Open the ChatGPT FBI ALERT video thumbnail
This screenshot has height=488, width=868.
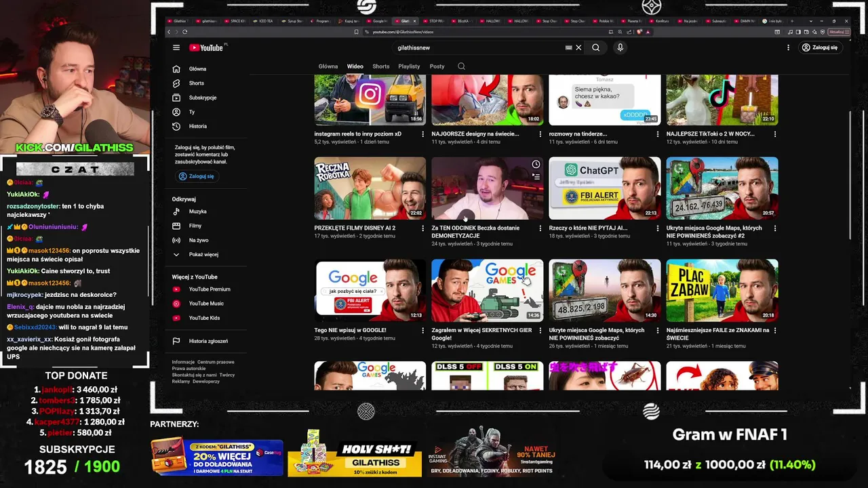[605, 188]
